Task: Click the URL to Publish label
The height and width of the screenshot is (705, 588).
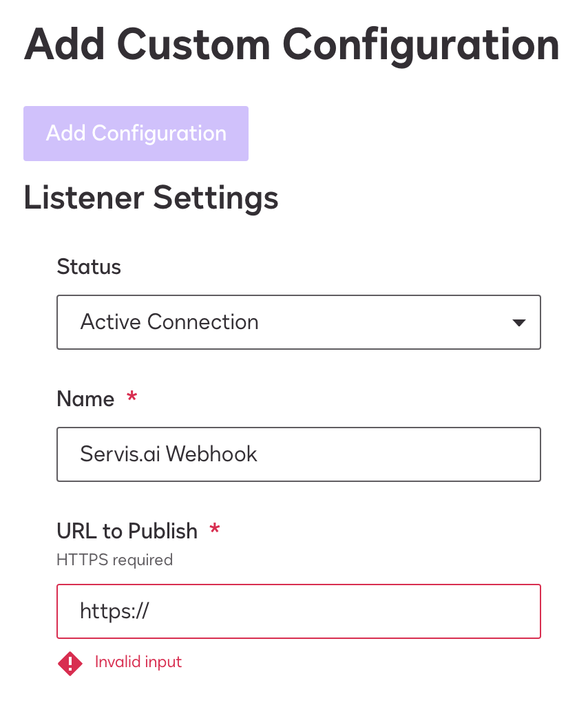Action: pos(127,531)
